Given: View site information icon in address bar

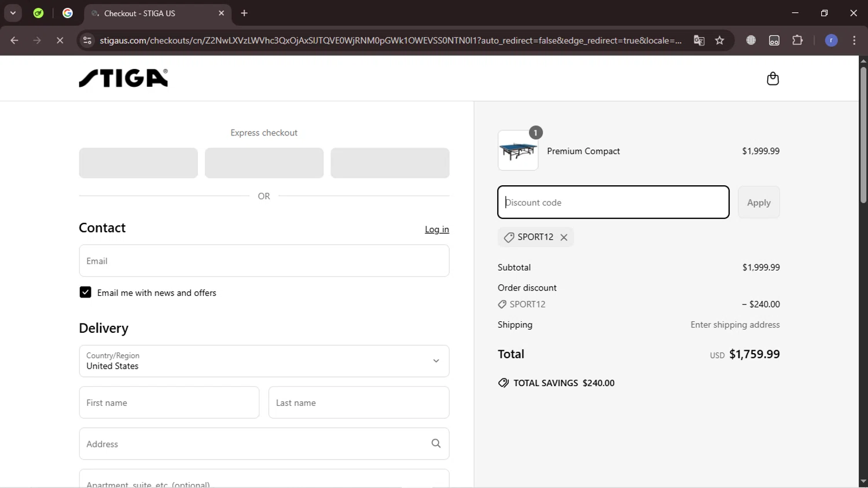Looking at the screenshot, I should [87, 41].
